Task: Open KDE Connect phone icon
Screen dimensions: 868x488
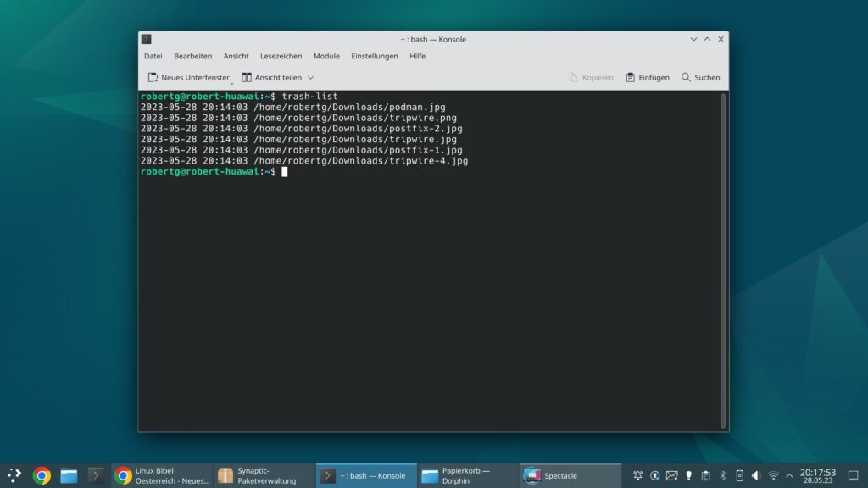Action: coord(739,475)
